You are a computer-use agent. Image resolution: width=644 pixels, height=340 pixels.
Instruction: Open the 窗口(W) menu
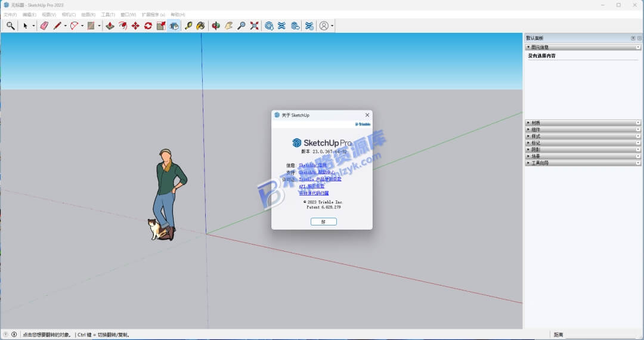[x=128, y=14]
